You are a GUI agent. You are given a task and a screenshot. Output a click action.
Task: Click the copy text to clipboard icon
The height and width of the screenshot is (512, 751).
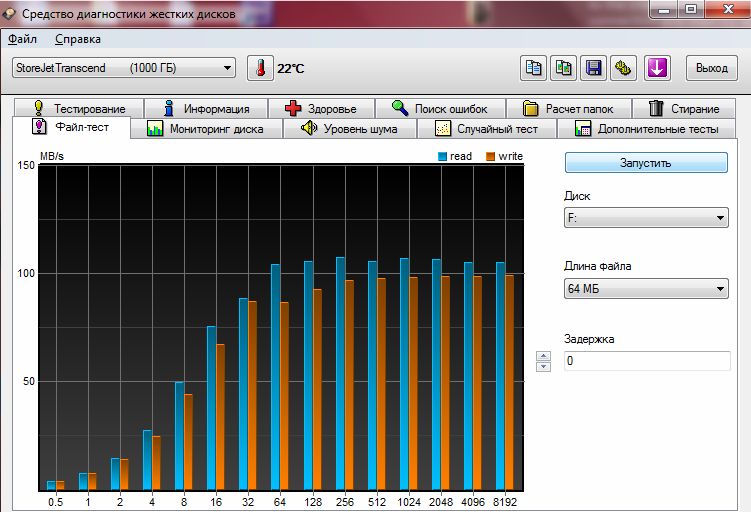coord(535,68)
